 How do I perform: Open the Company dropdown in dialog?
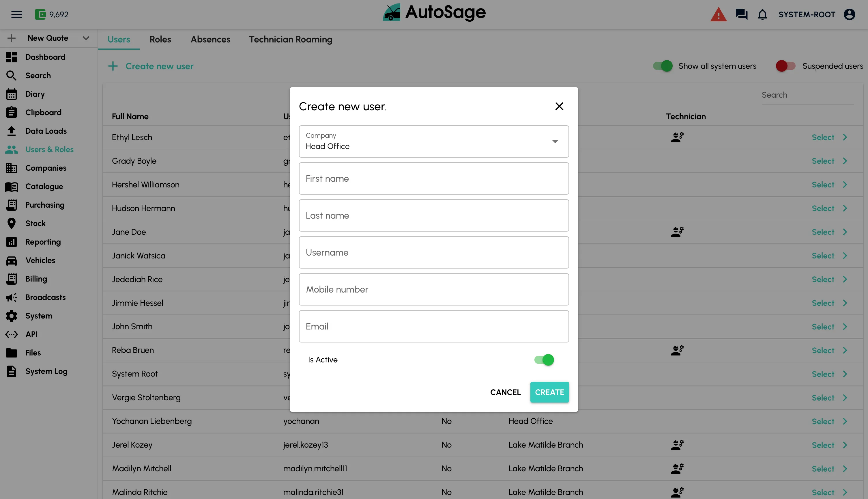[434, 141]
